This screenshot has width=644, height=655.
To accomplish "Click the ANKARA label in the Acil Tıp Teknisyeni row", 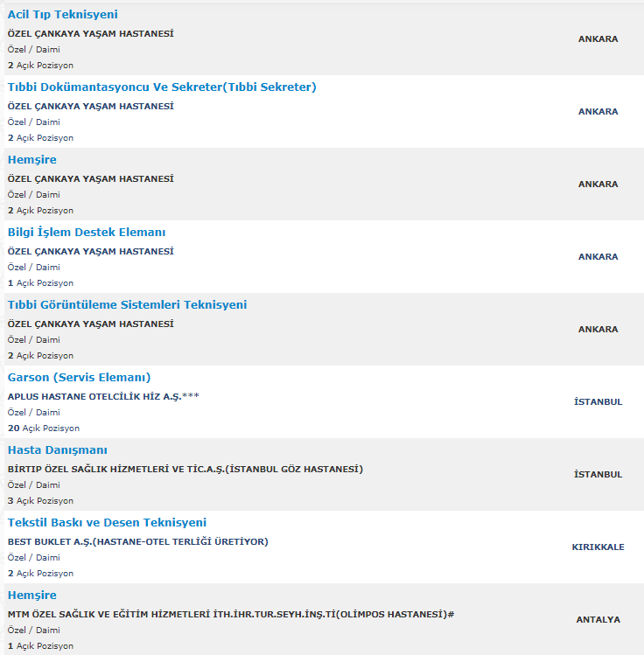I will click(598, 39).
